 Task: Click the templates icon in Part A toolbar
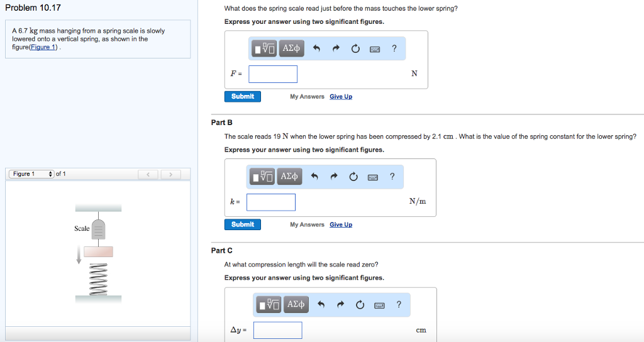[x=265, y=49]
